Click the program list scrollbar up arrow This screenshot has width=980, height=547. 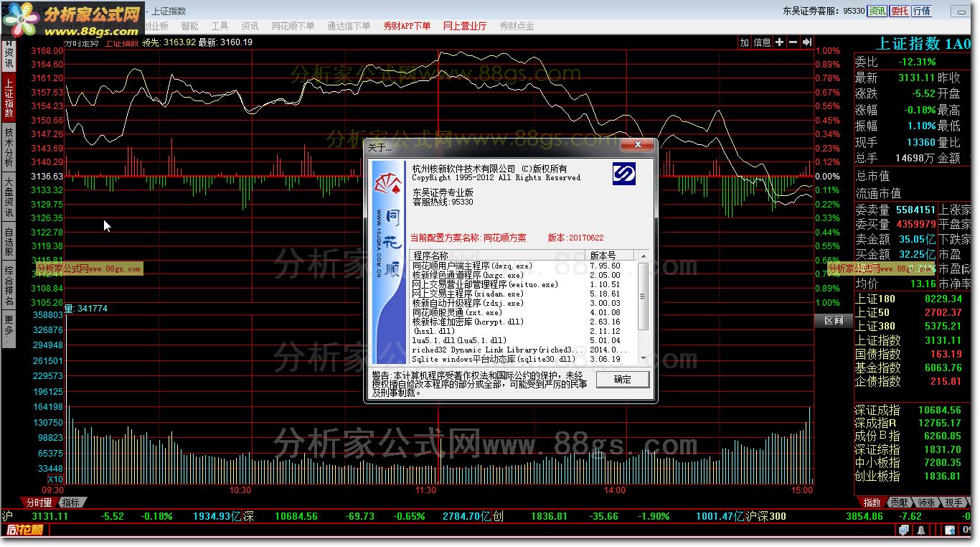[643, 256]
